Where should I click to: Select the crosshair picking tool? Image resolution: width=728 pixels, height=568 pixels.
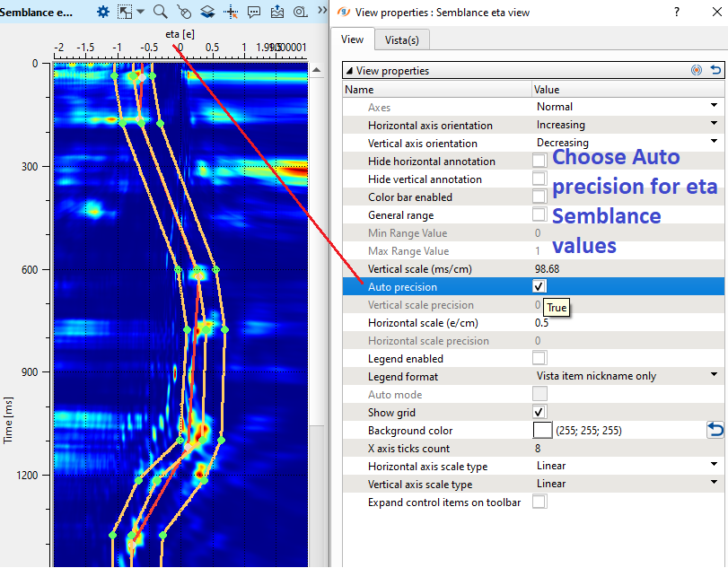coord(231,12)
